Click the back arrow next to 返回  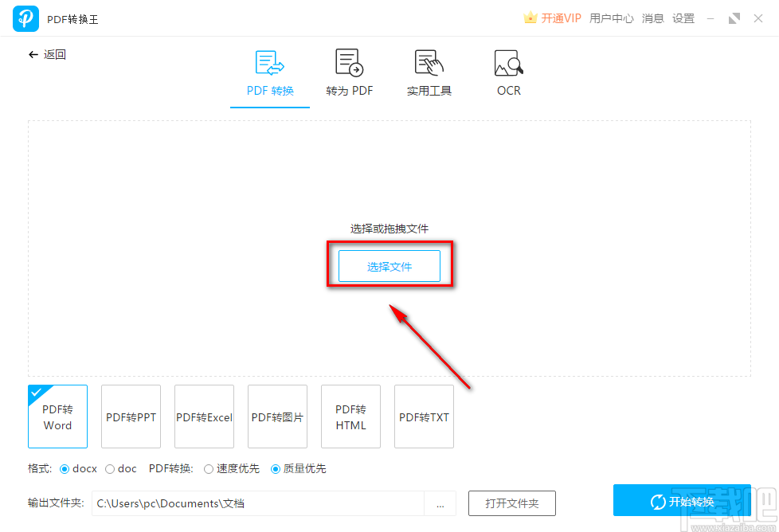click(x=32, y=54)
